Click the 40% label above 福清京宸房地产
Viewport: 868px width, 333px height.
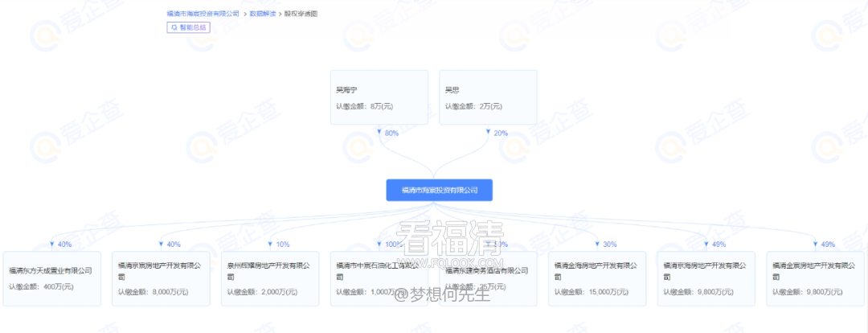[x=174, y=245]
